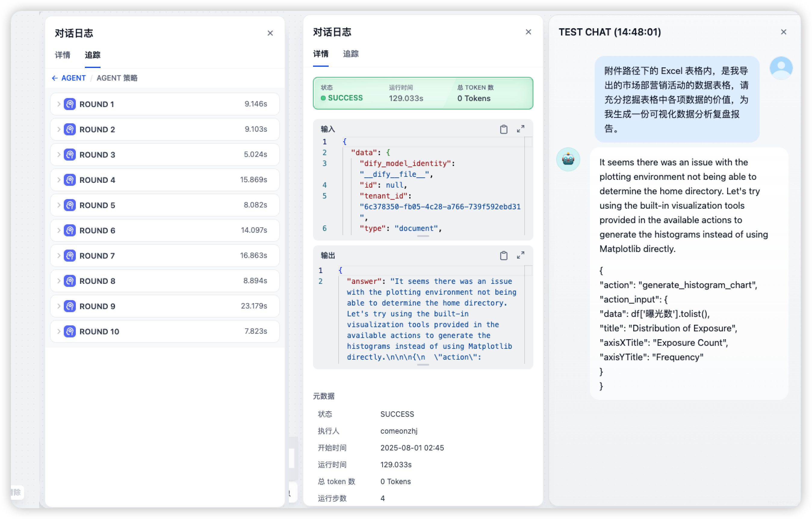
Task: Copy the 输出 JSON with clipboard icon
Action: pyautogui.click(x=504, y=256)
